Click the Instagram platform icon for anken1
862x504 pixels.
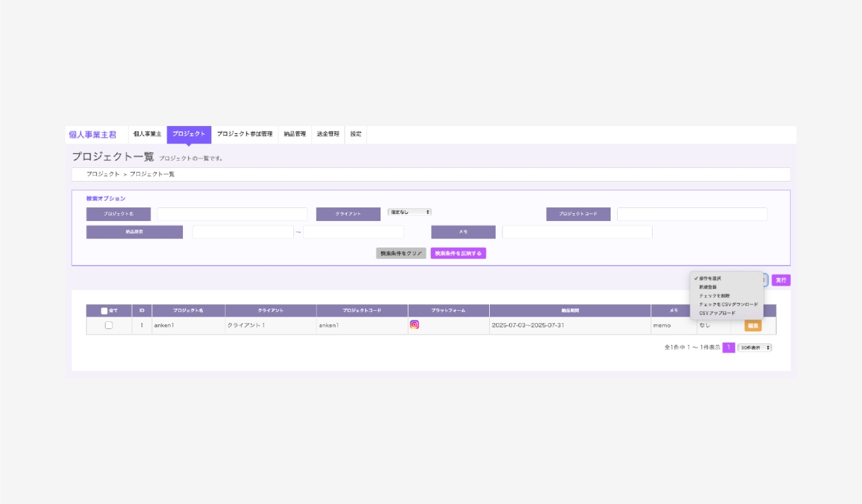tap(414, 325)
